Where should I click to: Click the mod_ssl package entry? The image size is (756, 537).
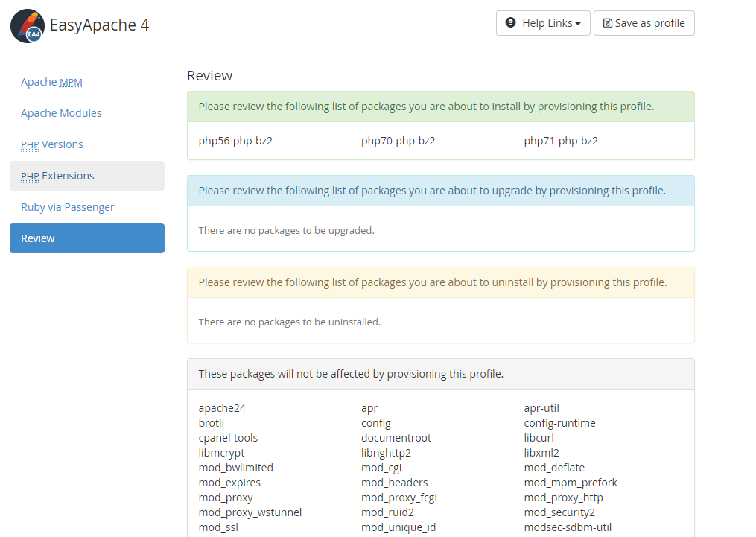[218, 528]
